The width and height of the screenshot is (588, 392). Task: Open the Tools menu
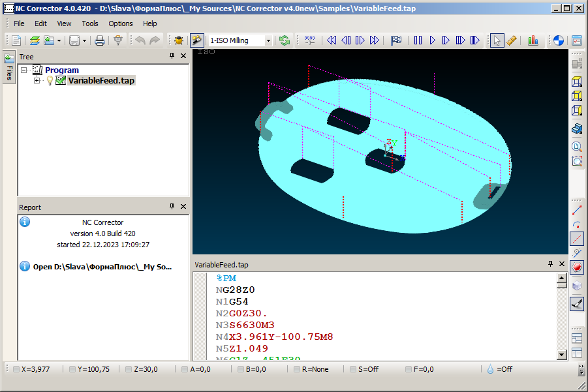tap(90, 23)
